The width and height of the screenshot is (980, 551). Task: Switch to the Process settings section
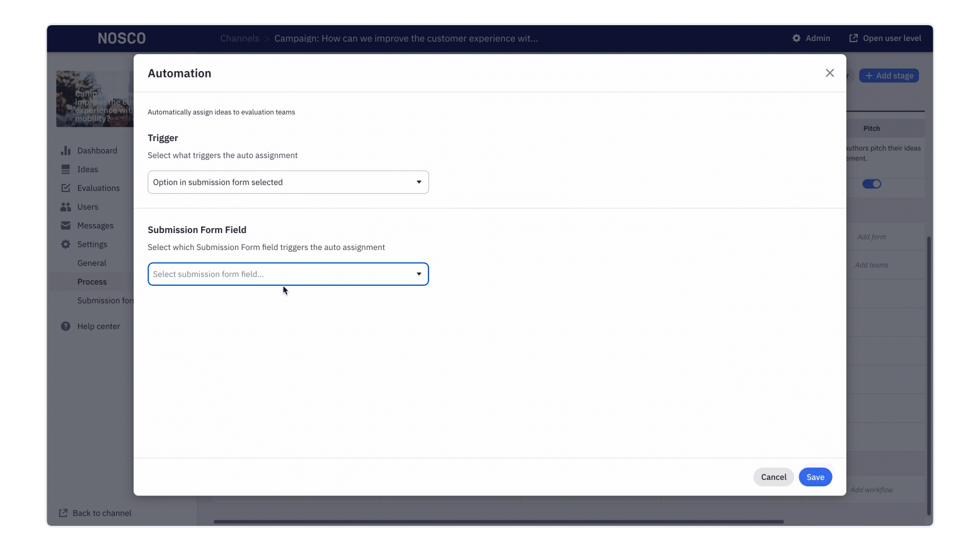click(x=91, y=281)
